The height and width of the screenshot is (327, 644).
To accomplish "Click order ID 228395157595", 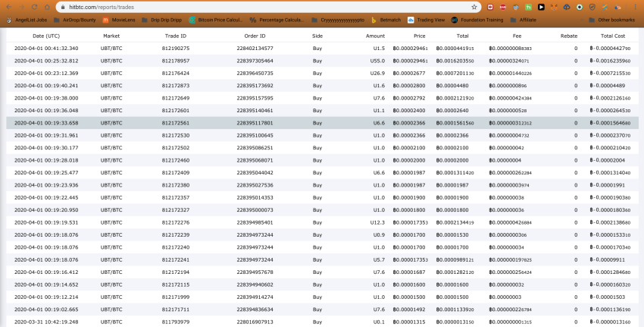I will click(255, 99).
